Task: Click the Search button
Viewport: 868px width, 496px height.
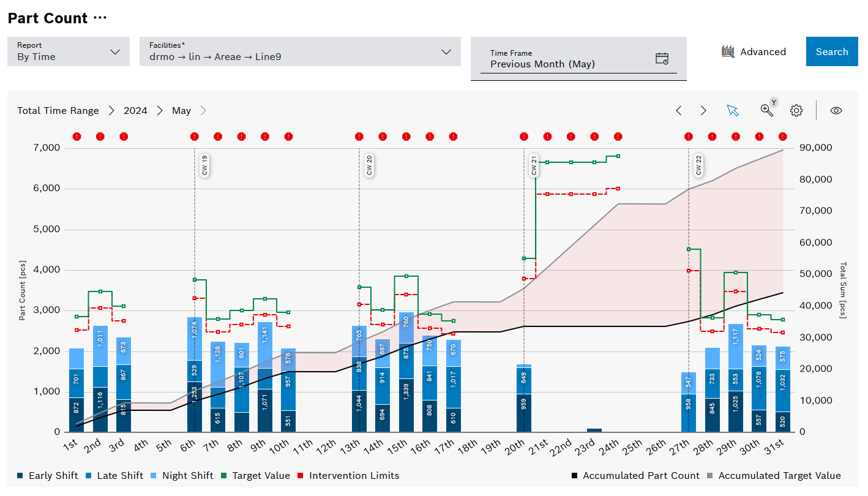Action: [831, 51]
